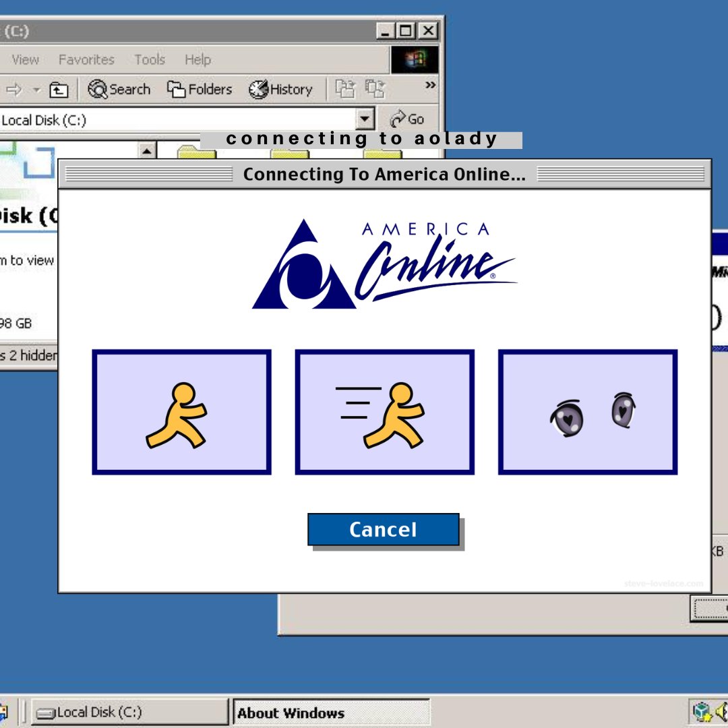The width and height of the screenshot is (728, 728).
Task: Click the Windows logo throbber
Action: (415, 59)
